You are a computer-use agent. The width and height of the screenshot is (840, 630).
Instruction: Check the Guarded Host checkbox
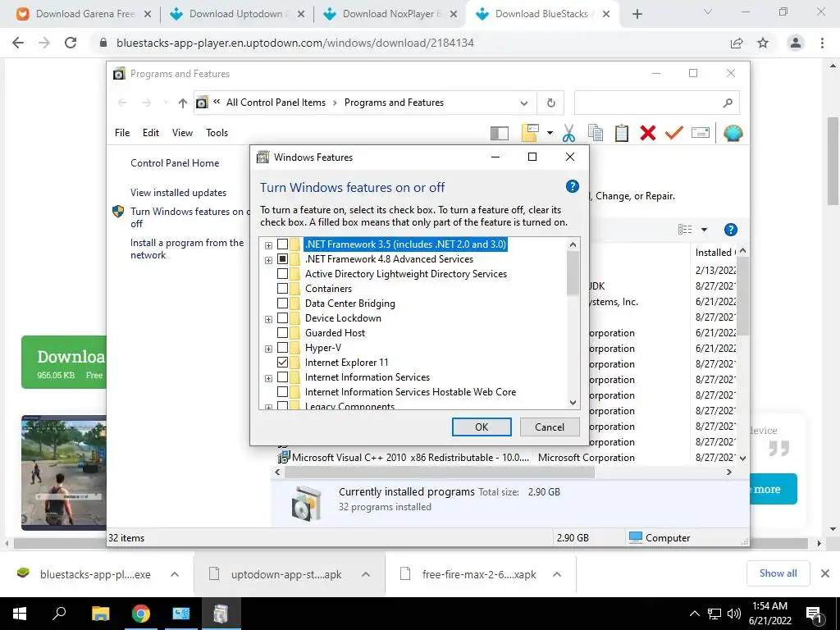pyautogui.click(x=282, y=333)
